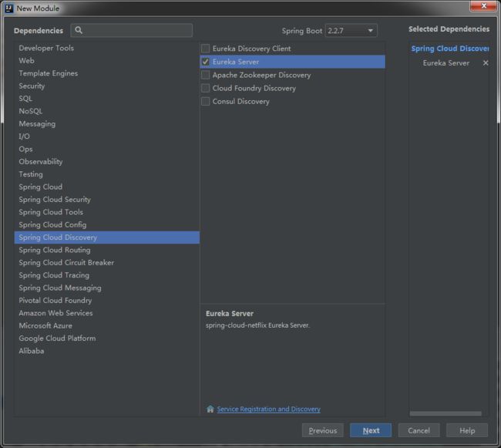
Task: Choose Spring Cloud Security category
Action: 107,200
